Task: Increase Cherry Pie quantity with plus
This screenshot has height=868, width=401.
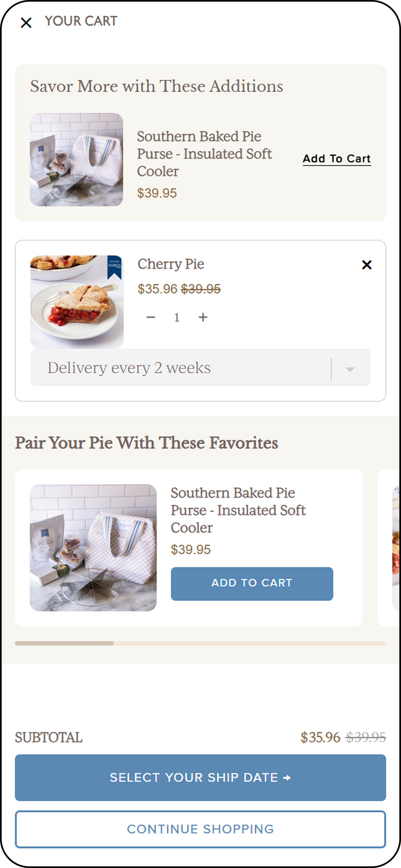Action: pos(203,317)
